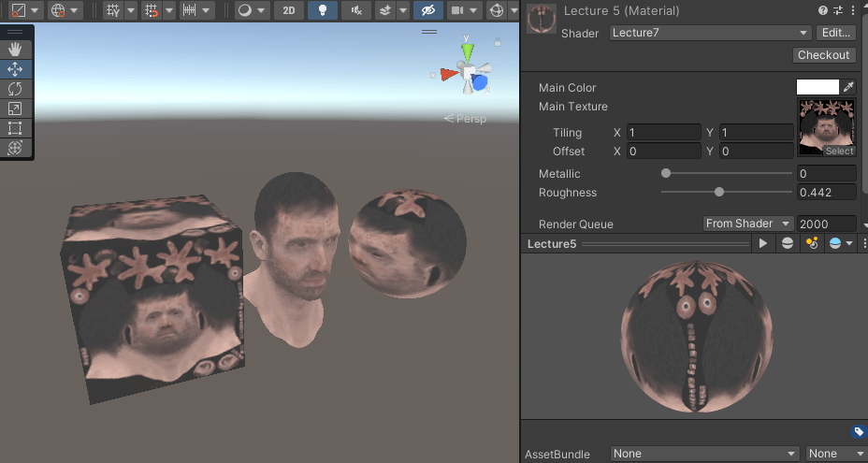Open material help question mark icon
The height and width of the screenshot is (463, 868).
[823, 10]
